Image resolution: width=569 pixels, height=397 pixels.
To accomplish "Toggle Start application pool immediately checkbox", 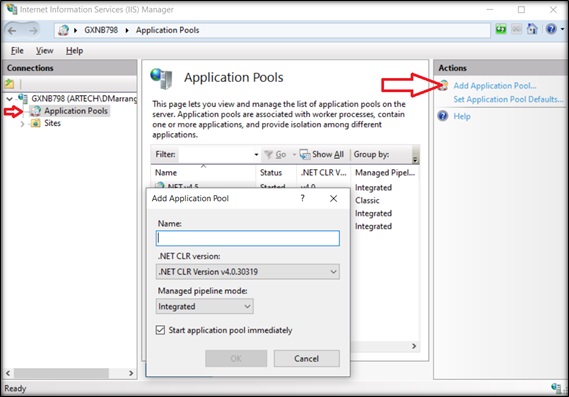I will click(160, 330).
